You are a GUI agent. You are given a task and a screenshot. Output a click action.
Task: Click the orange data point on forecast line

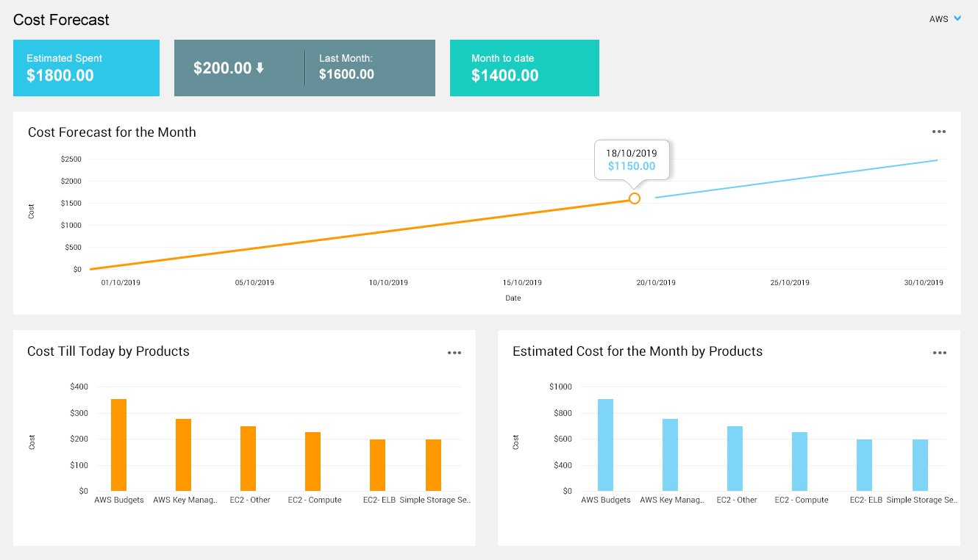635,198
